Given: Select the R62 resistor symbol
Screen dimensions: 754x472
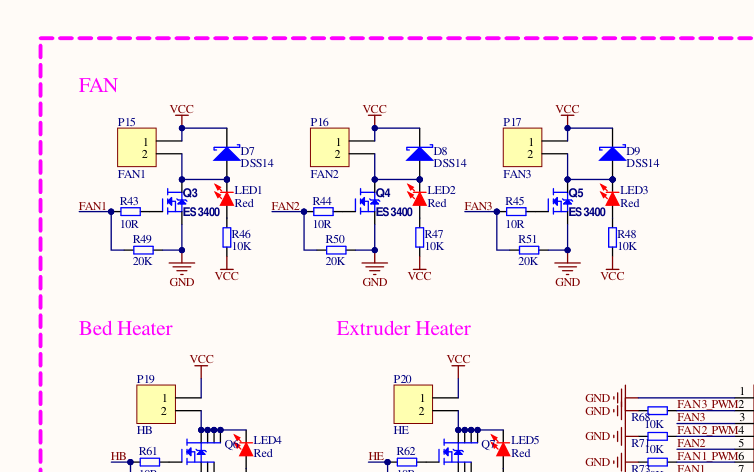Looking at the screenshot, I should coord(406,462).
